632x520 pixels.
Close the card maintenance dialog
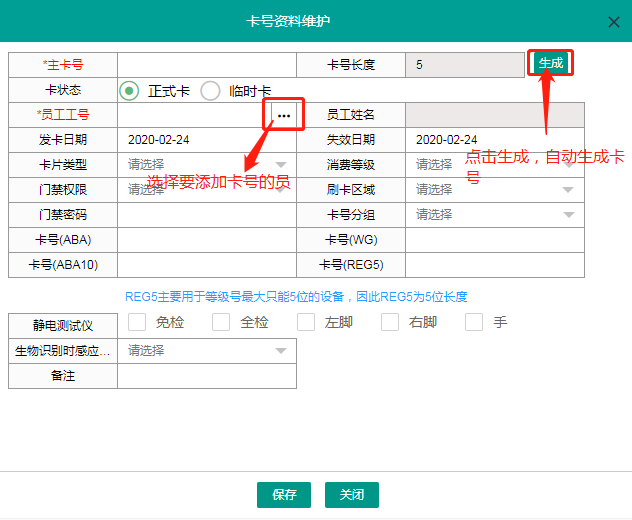click(x=613, y=21)
